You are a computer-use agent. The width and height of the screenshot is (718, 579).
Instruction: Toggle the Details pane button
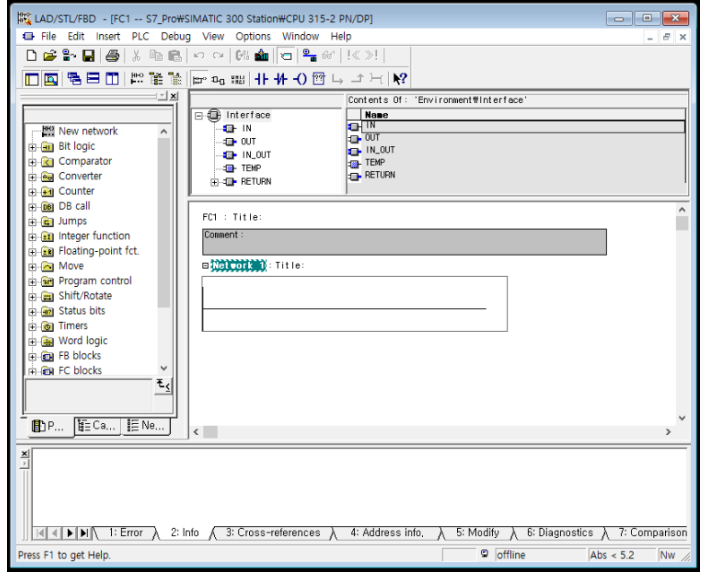point(51,79)
